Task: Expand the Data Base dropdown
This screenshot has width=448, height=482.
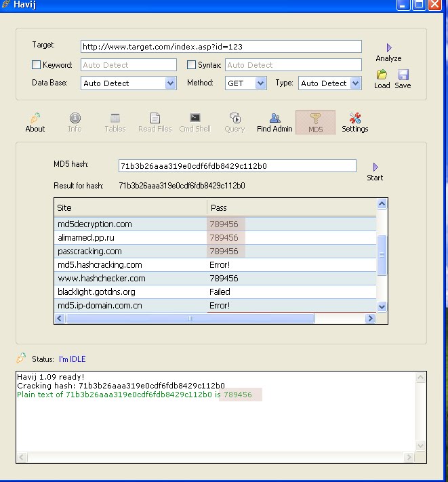Action: coord(171,83)
